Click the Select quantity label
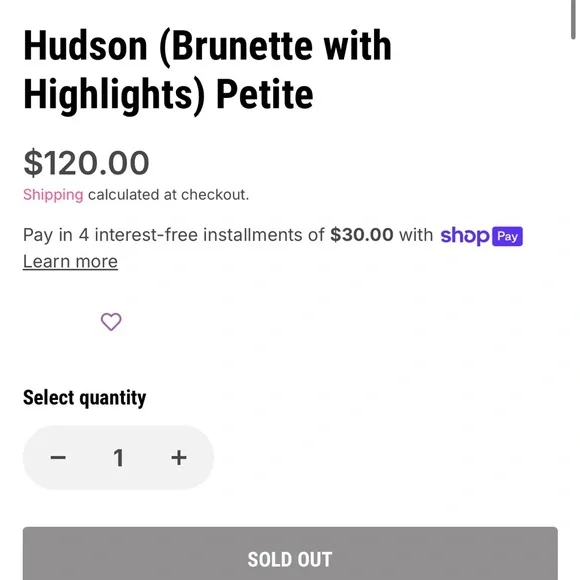Image resolution: width=580 pixels, height=580 pixels. click(x=84, y=398)
